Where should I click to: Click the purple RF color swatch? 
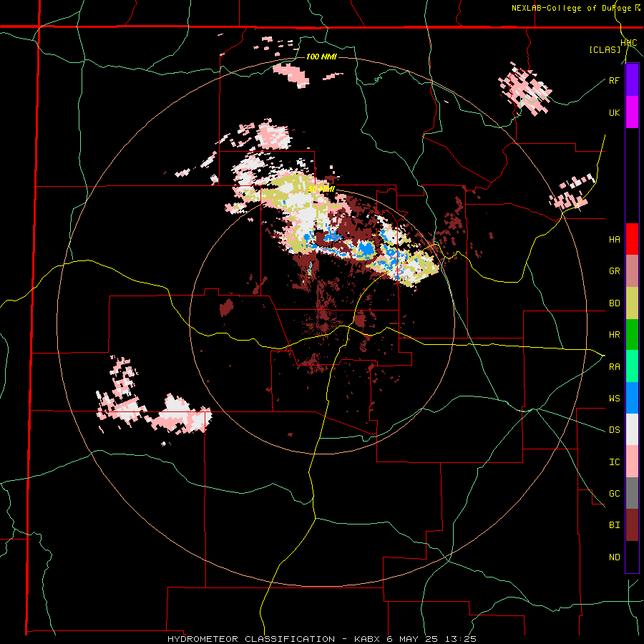pyautogui.click(x=632, y=80)
